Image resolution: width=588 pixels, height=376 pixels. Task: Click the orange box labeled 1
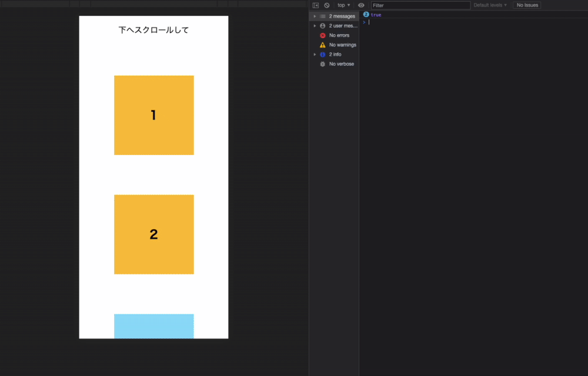[153, 115]
